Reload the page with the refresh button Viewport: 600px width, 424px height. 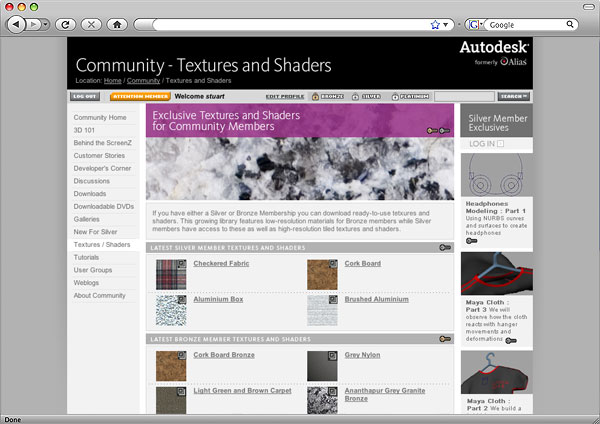click(66, 22)
